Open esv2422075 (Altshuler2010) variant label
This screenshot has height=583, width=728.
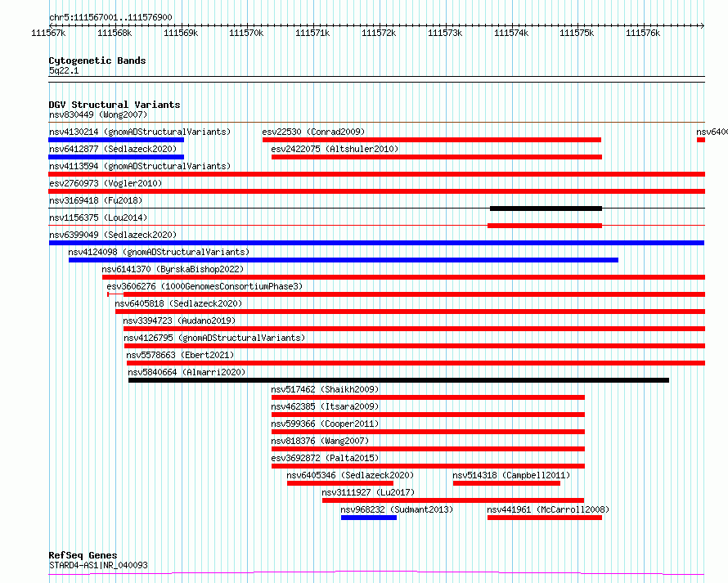click(335, 149)
